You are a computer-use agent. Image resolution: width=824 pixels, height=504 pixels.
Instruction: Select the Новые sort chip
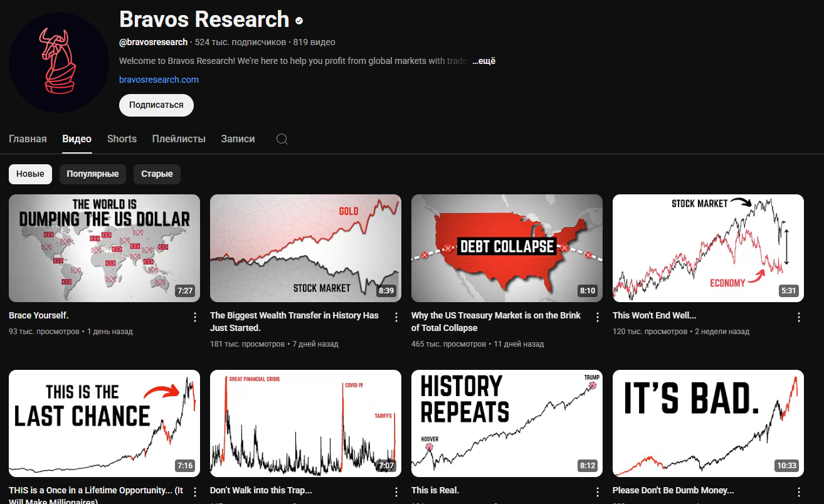pyautogui.click(x=30, y=174)
